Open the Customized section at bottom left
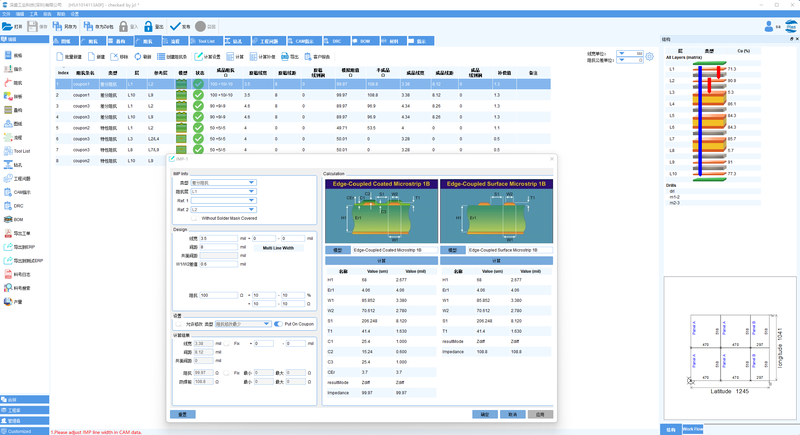The image size is (800, 435). coord(24,431)
